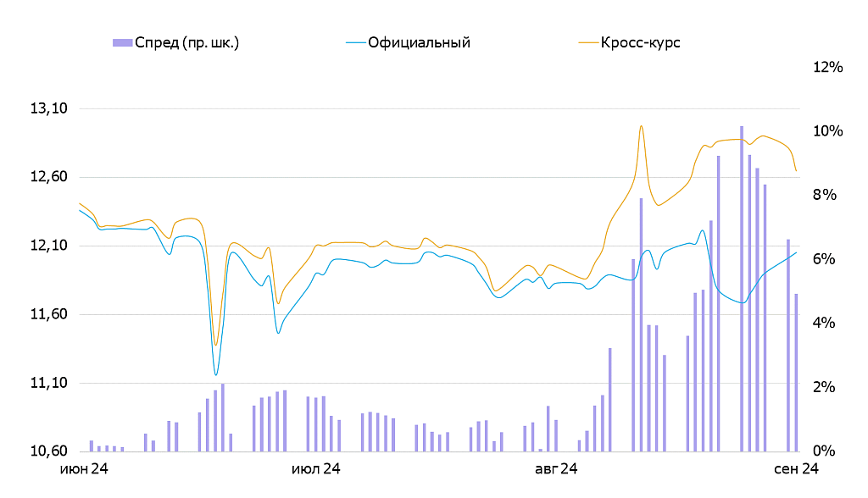This screenshot has width=868, height=498.
Task: Click the сен 24 axis label
Action: 797,468
